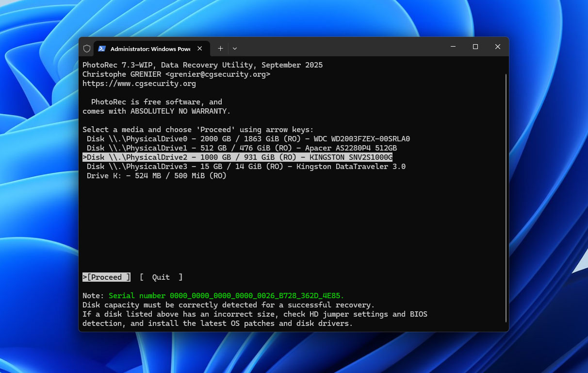
Task: Open a new terminal tab with plus
Action: coord(220,49)
